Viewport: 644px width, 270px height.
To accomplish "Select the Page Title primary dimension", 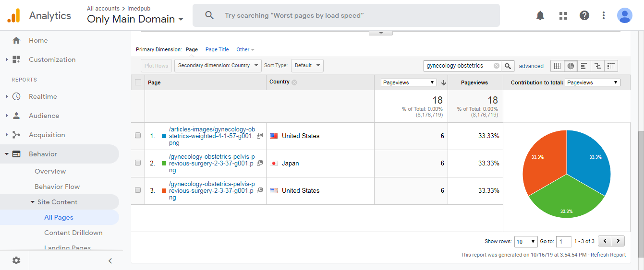I will point(217,49).
